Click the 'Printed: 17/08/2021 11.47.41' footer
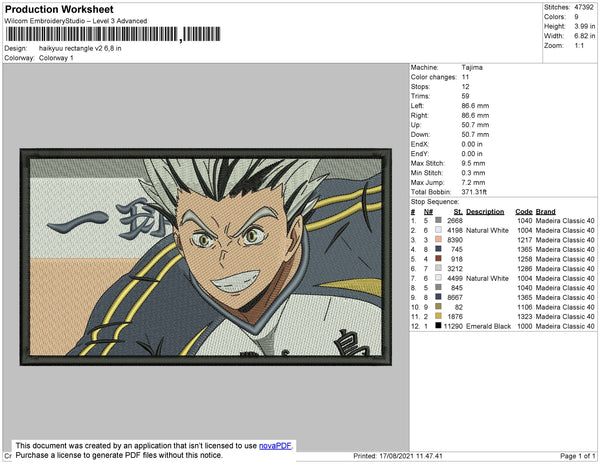 pyautogui.click(x=398, y=456)
